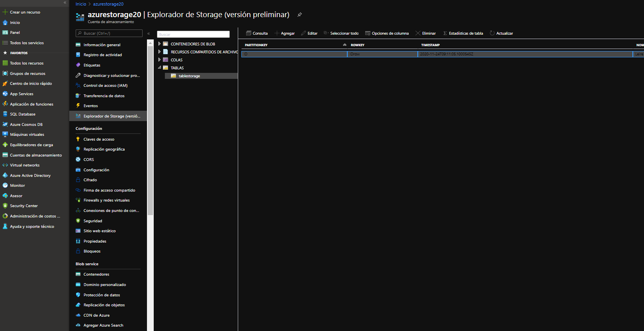This screenshot has height=331, width=644.
Task: Click the Eliminar button
Action: [x=426, y=33]
